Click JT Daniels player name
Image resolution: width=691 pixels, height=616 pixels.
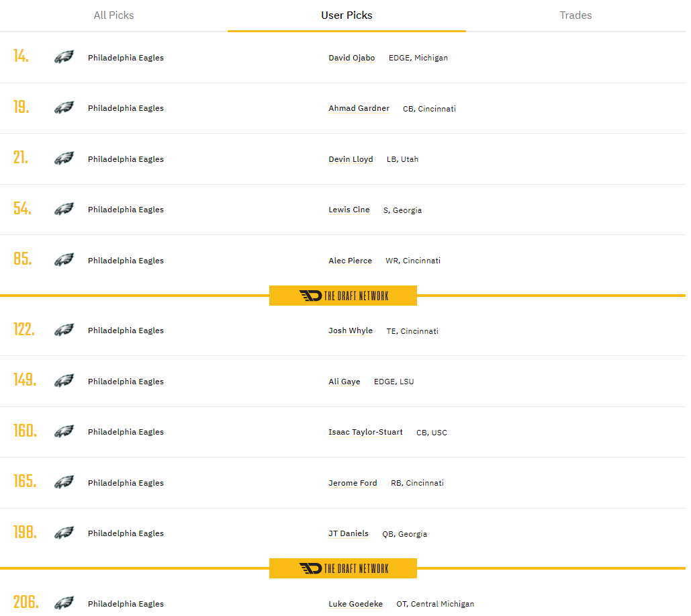click(349, 533)
